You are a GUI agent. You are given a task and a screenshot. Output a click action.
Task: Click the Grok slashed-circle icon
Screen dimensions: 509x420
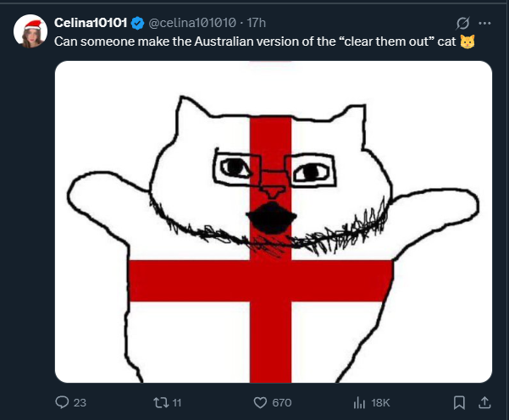point(462,24)
